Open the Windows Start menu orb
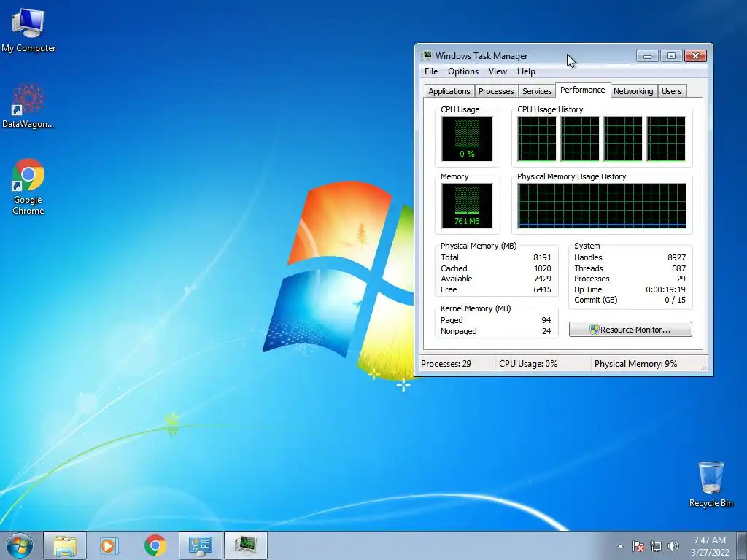This screenshot has height=560, width=747. (x=20, y=545)
